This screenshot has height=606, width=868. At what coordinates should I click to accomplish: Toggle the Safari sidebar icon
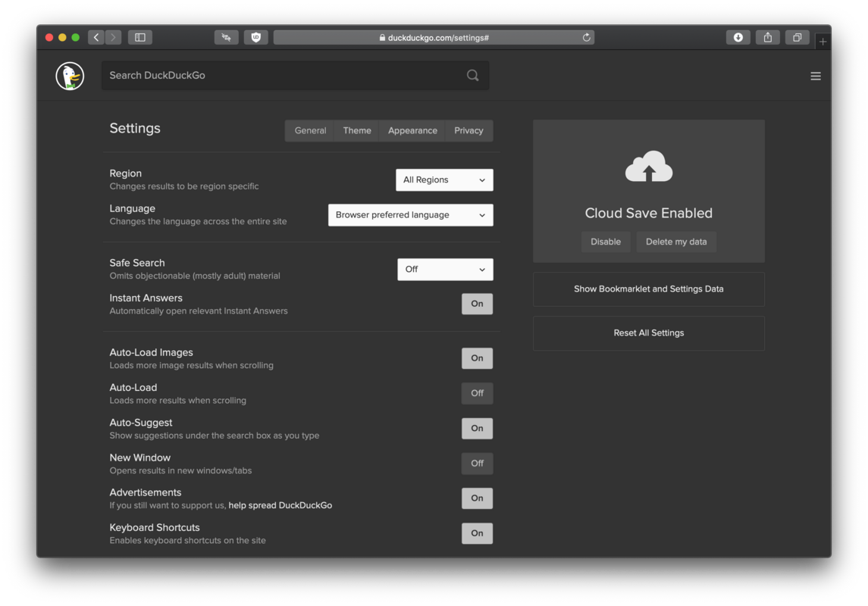(x=140, y=37)
